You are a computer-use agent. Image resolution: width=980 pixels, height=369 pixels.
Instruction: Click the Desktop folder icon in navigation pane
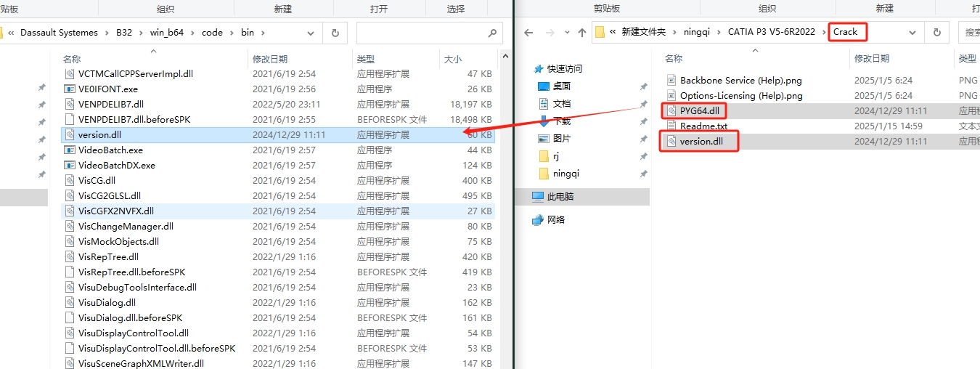pos(544,86)
